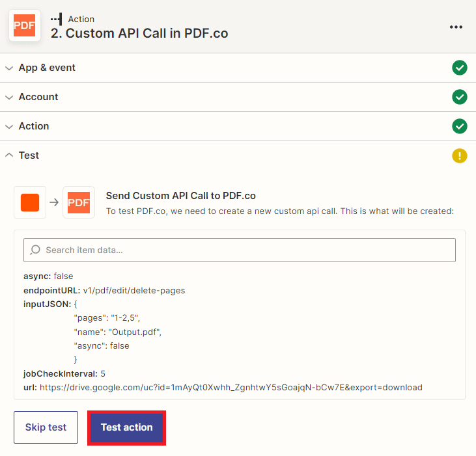Click the PDF.co icon beside Send Custom API Call

coord(79,202)
